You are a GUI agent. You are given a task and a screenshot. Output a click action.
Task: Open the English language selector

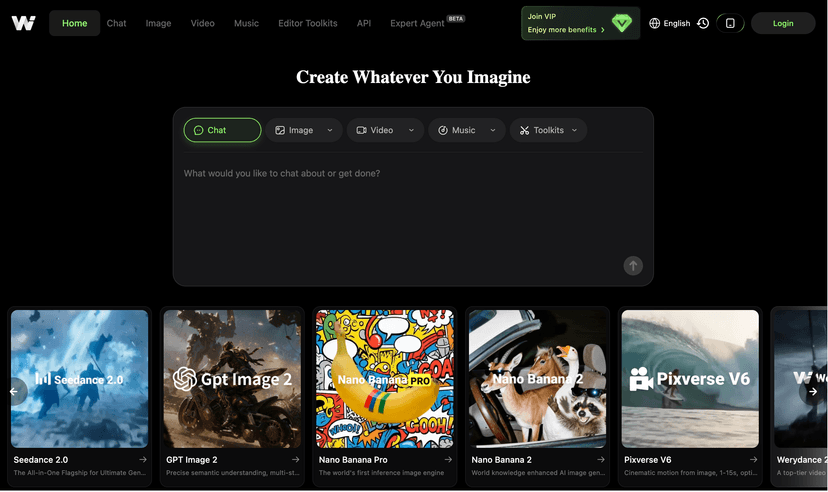tap(670, 23)
